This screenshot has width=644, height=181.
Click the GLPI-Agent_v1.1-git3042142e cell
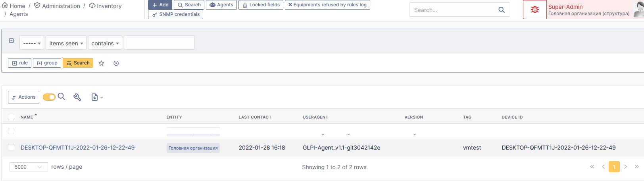(x=342, y=148)
